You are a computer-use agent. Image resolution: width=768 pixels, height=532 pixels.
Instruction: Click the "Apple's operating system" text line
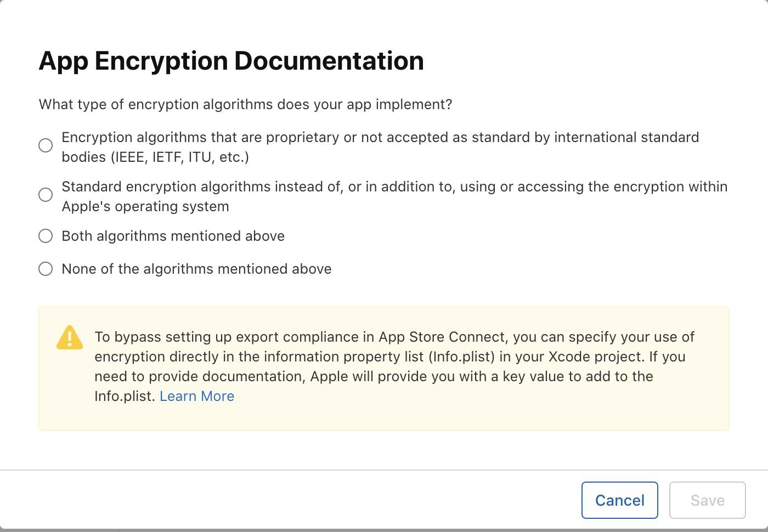point(145,206)
